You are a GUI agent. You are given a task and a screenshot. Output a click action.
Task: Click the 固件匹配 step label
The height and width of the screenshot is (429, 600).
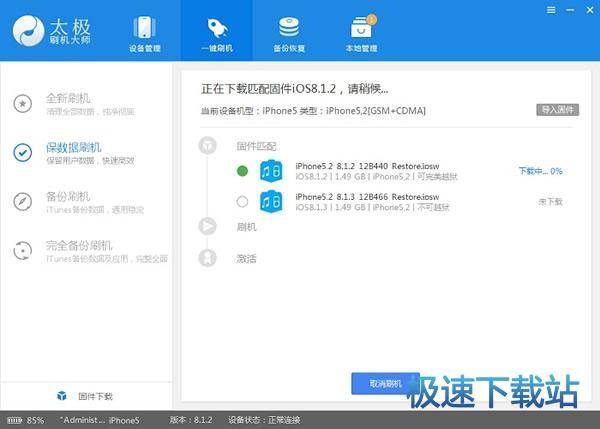256,146
